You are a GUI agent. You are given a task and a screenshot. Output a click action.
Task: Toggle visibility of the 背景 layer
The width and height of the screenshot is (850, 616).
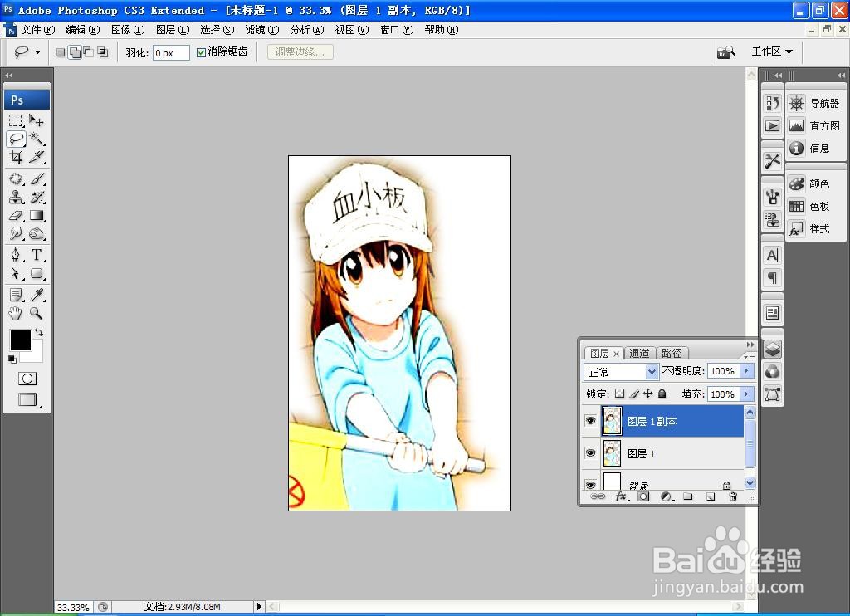pyautogui.click(x=591, y=484)
